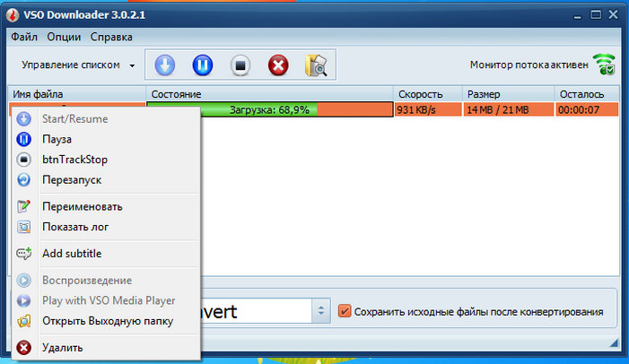This screenshot has width=629, height=364.
Task: Click the Загрузка 68,9% progress bar
Action: click(x=269, y=109)
